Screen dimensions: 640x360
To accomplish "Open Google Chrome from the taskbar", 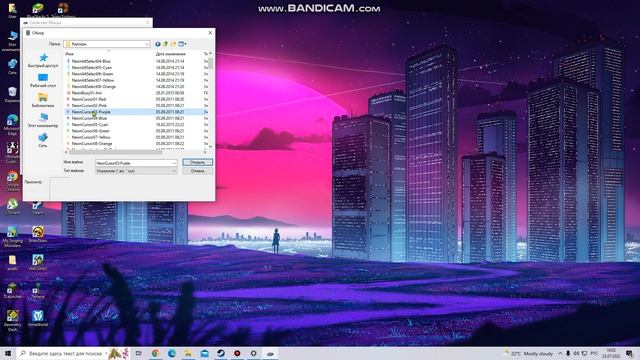I will (156, 353).
